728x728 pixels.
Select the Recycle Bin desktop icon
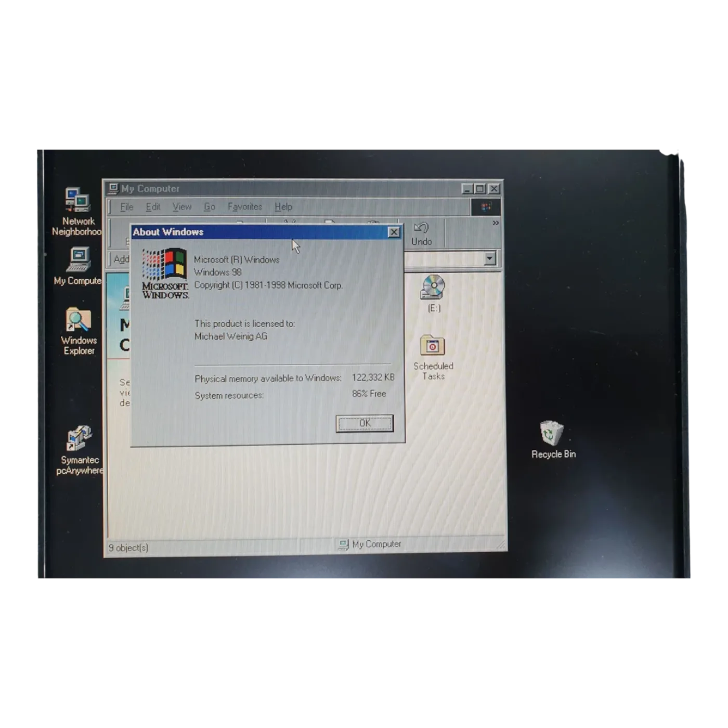point(553,440)
